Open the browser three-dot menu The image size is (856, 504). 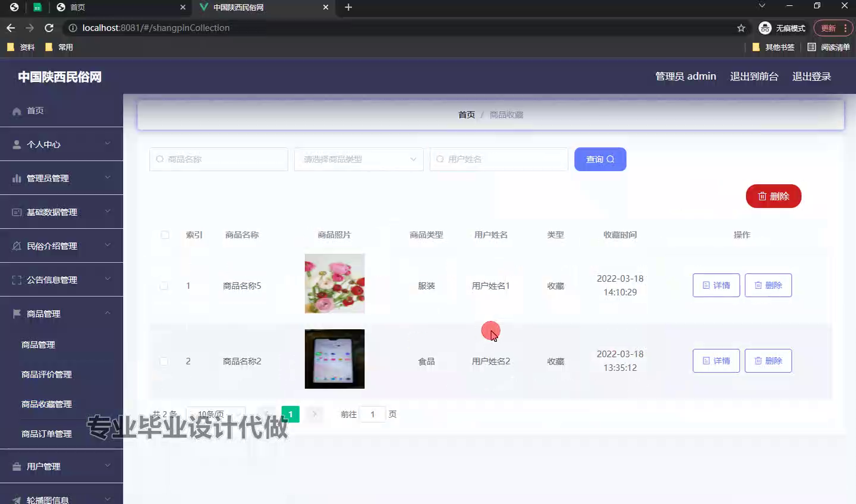pyautogui.click(x=845, y=28)
